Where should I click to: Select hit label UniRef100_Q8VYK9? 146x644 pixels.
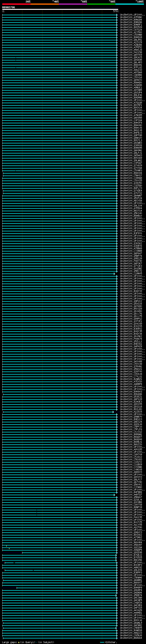coord(131,55)
